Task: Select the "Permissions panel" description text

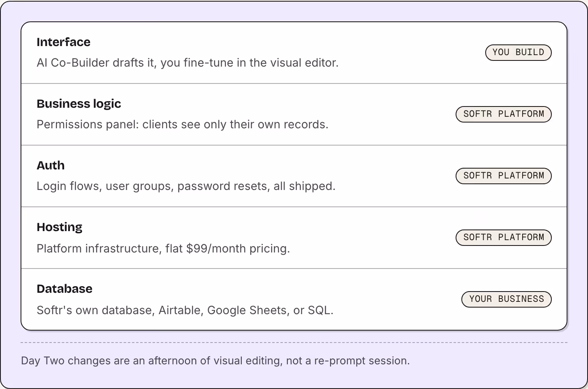Action: point(183,124)
